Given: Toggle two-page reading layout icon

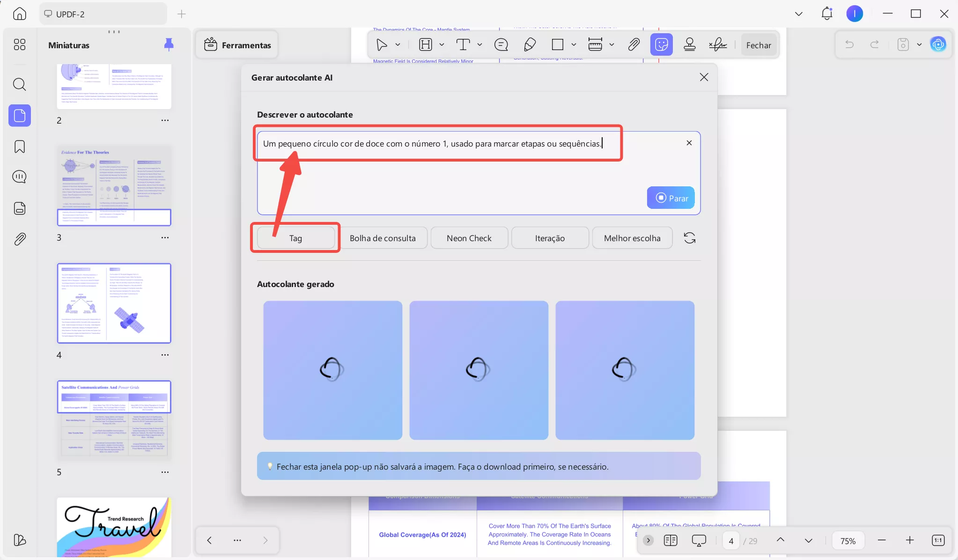Looking at the screenshot, I should pos(671,540).
